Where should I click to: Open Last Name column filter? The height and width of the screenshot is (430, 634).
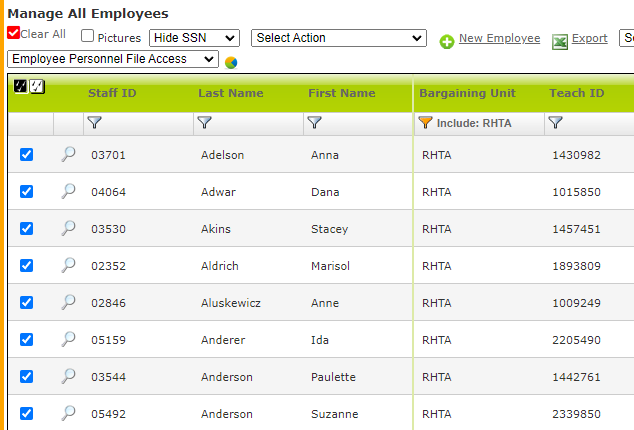pos(205,123)
